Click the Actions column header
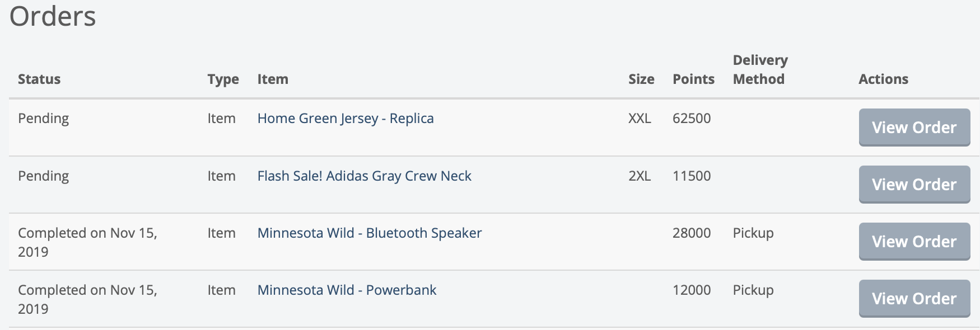Image resolution: width=980 pixels, height=330 pixels. click(883, 79)
